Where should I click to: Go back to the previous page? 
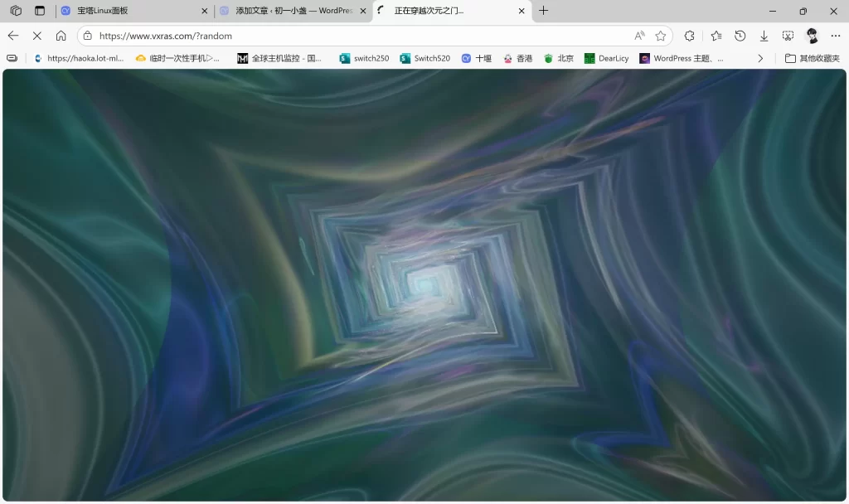[x=12, y=36]
